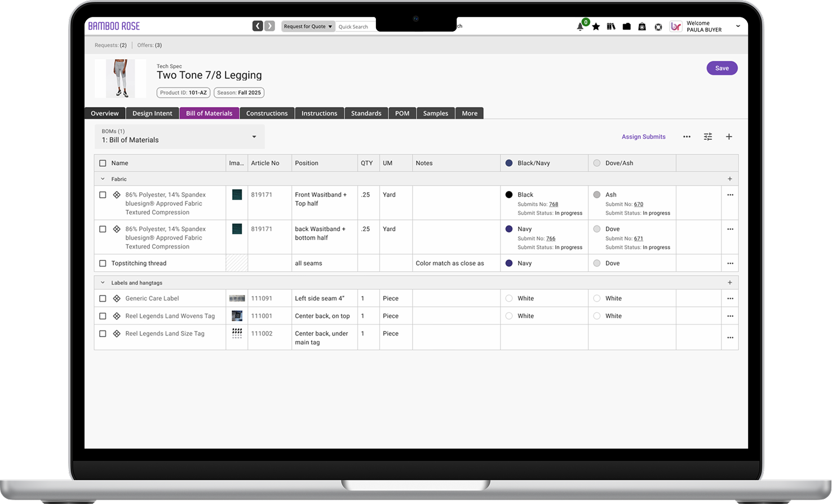Screen dimensions: 832x504
Task: Click the favorites star icon
Action: [596, 26]
